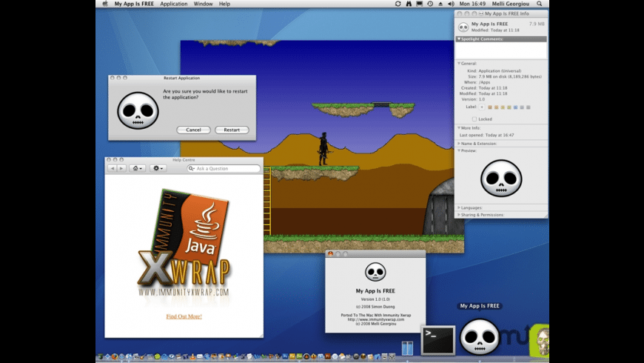Screen dimensions: 644x363
Task: Apply the purple label color
Action: [522, 107]
